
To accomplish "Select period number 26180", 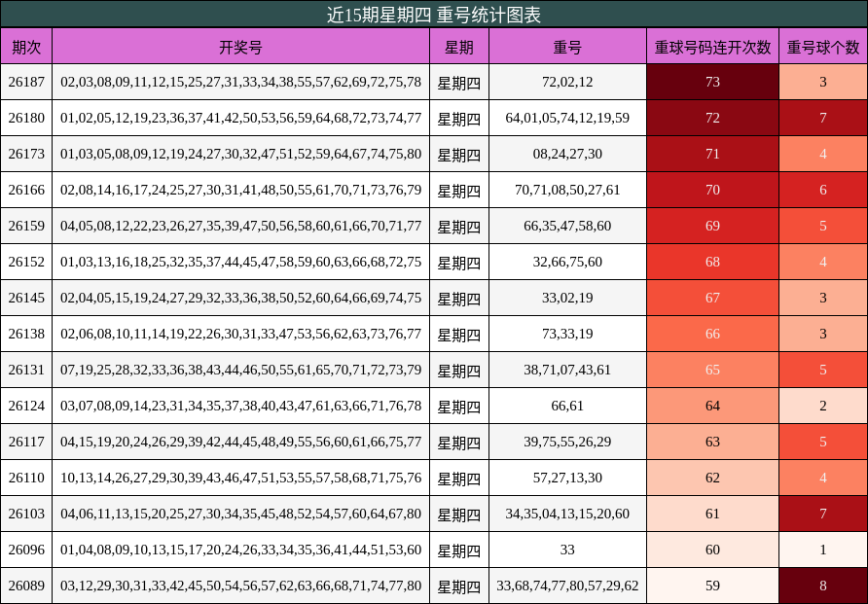I will click(x=26, y=118).
